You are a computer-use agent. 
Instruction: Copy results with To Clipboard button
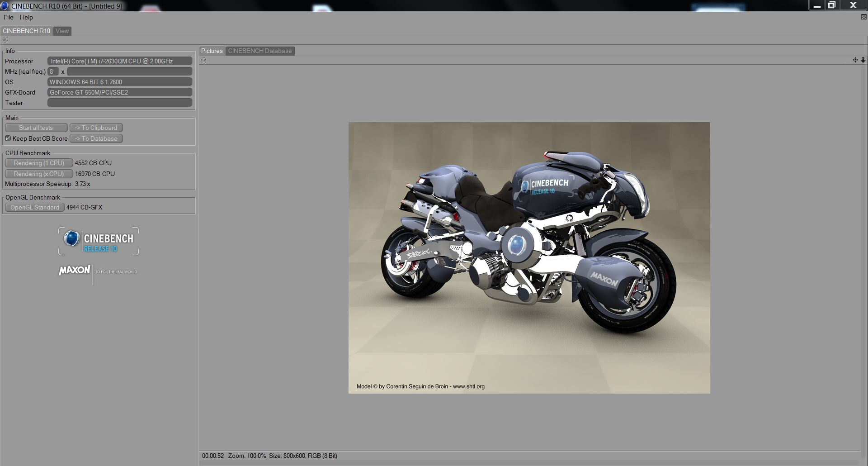[96, 128]
